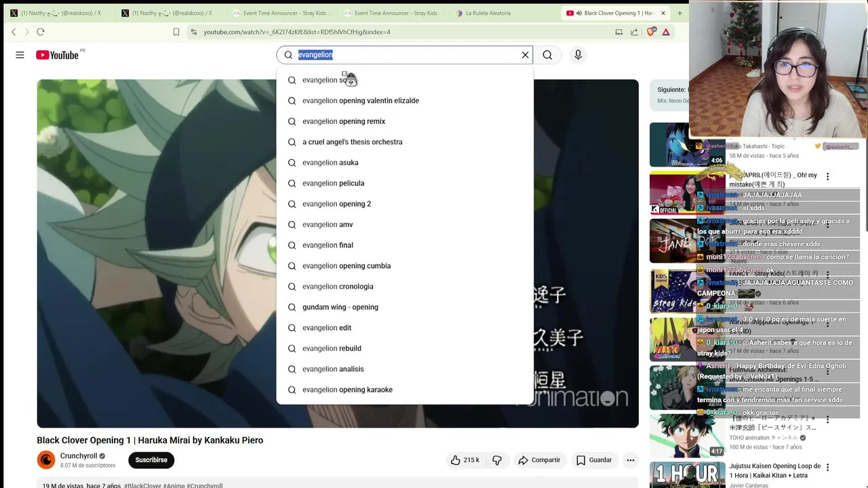The height and width of the screenshot is (488, 868).
Task: Open Oh! my mistake video thumbnail
Action: (x=687, y=192)
